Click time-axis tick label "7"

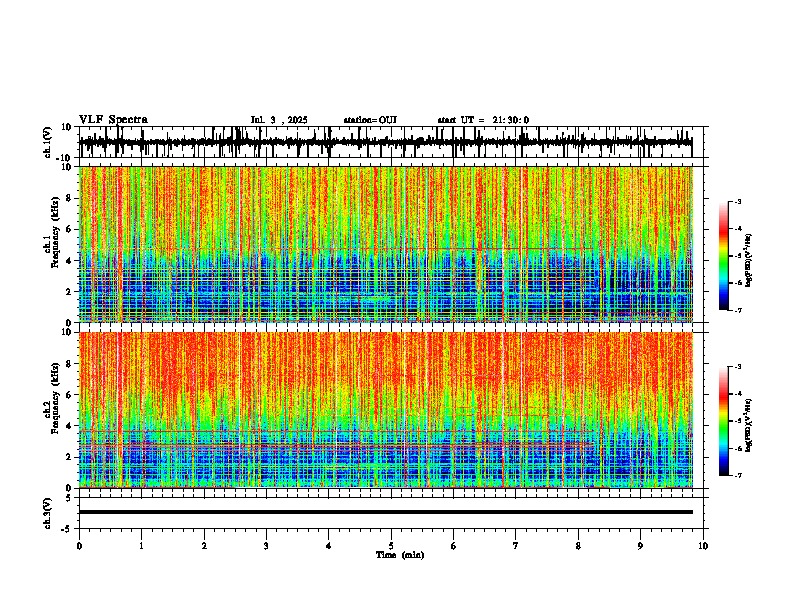pyautogui.click(x=516, y=546)
